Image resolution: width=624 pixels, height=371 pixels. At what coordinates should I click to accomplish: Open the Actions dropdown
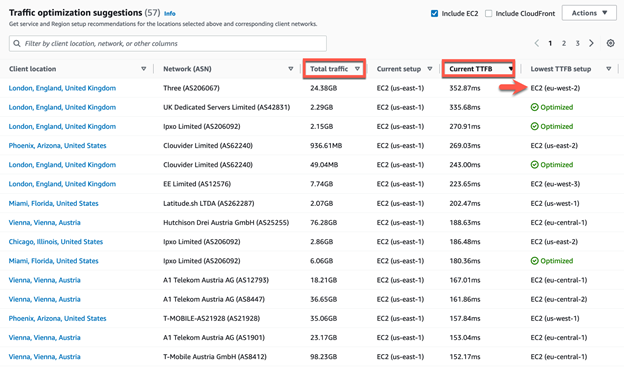[x=589, y=13]
